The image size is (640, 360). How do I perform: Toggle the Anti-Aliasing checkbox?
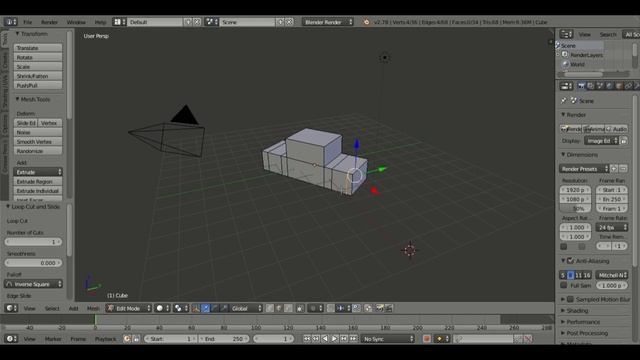pyautogui.click(x=571, y=260)
